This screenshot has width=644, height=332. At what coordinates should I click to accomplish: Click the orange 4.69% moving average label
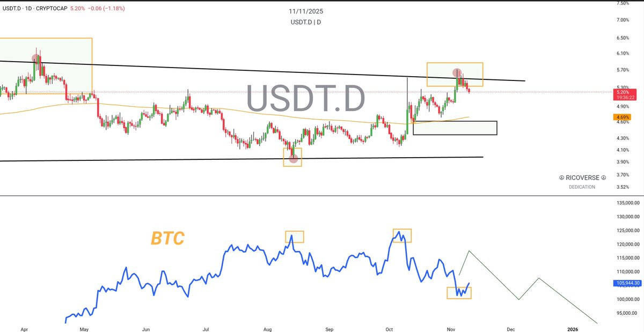coord(624,117)
